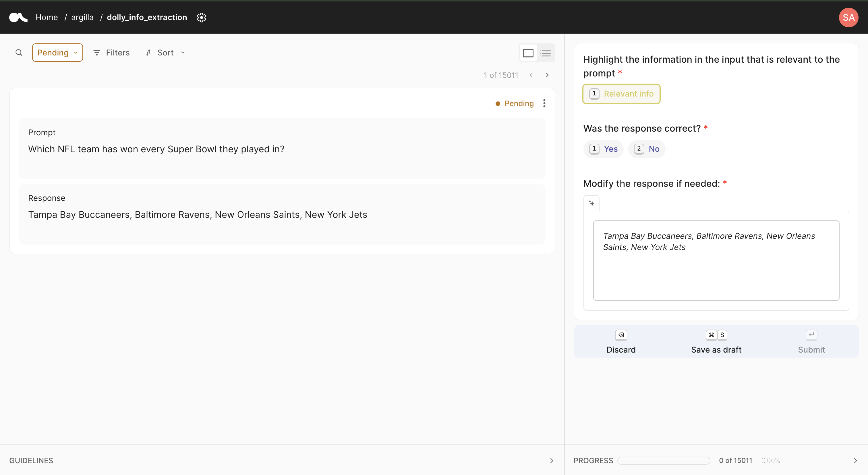Save the record as draft
Viewport: 868px width, 475px height.
[716, 341]
